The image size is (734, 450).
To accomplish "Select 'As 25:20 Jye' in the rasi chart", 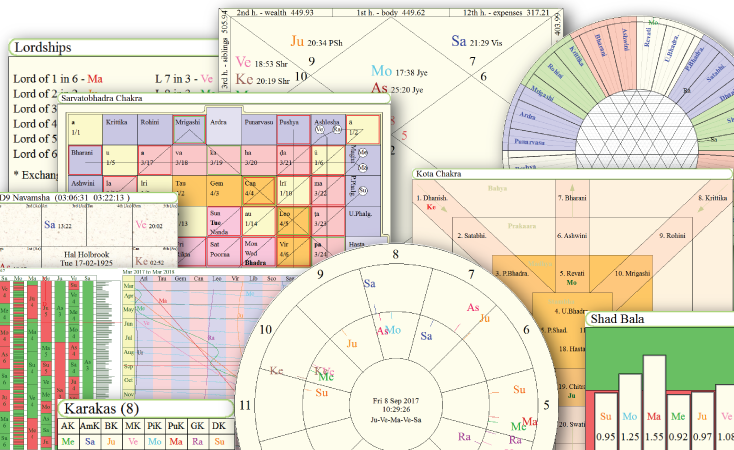I will coord(397,88).
